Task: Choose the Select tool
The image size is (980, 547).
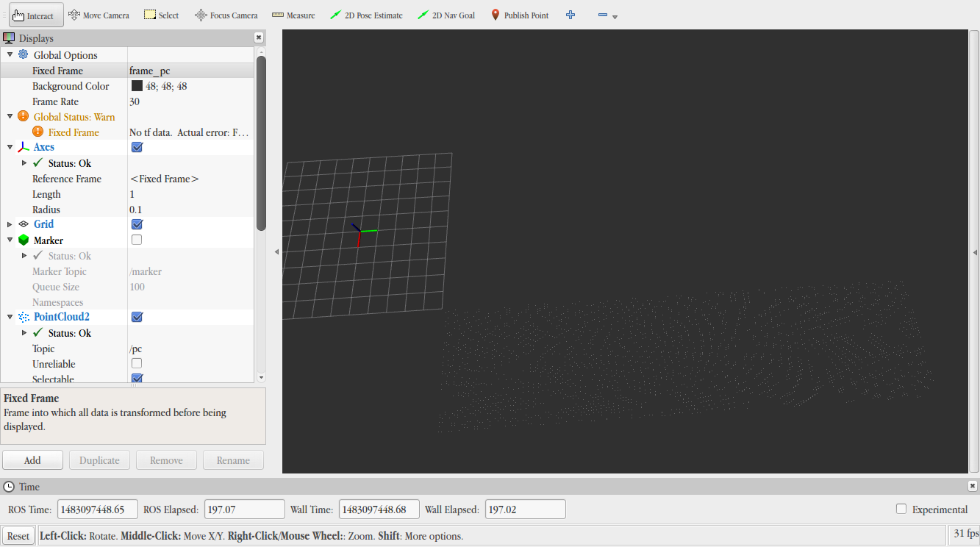Action: (x=161, y=15)
